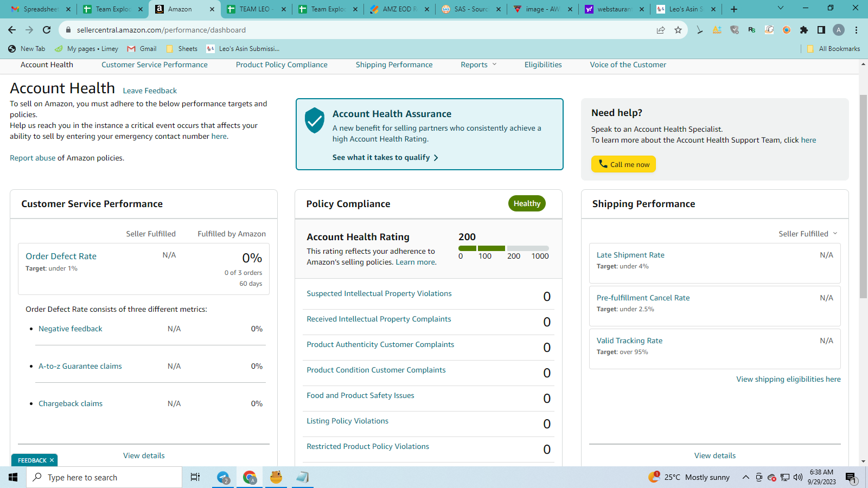Click the Report abuse link

[33, 158]
